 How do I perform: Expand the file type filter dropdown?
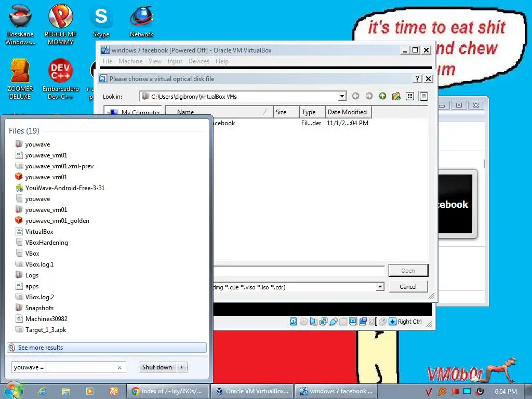(x=380, y=287)
